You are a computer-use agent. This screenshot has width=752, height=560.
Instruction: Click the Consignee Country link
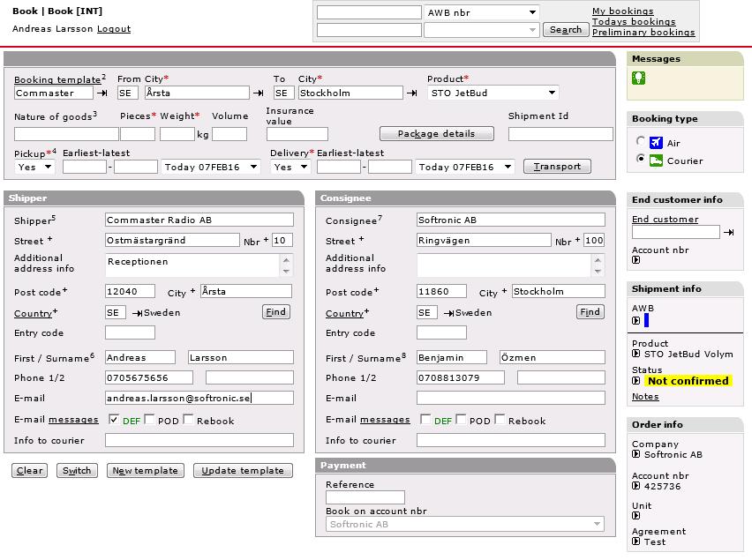(x=344, y=313)
